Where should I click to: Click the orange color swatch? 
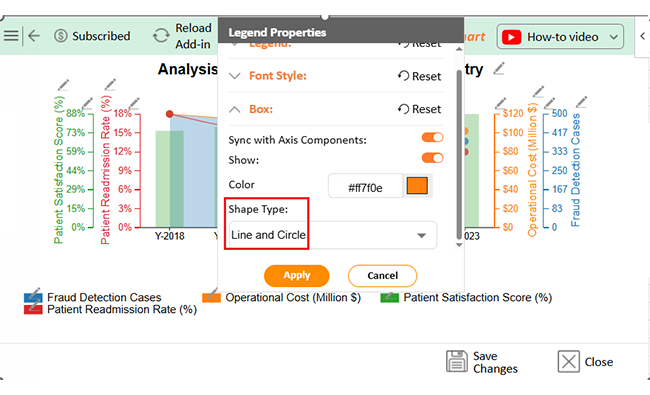[417, 186]
